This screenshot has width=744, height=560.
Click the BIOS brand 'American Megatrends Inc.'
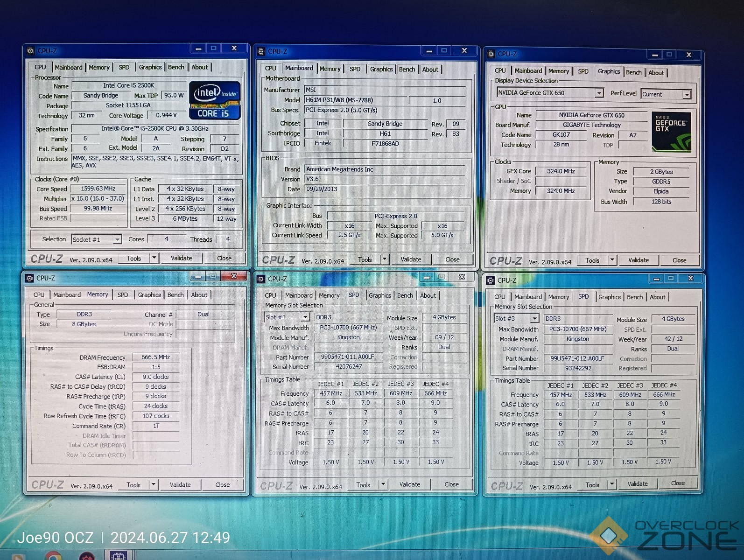click(x=385, y=169)
